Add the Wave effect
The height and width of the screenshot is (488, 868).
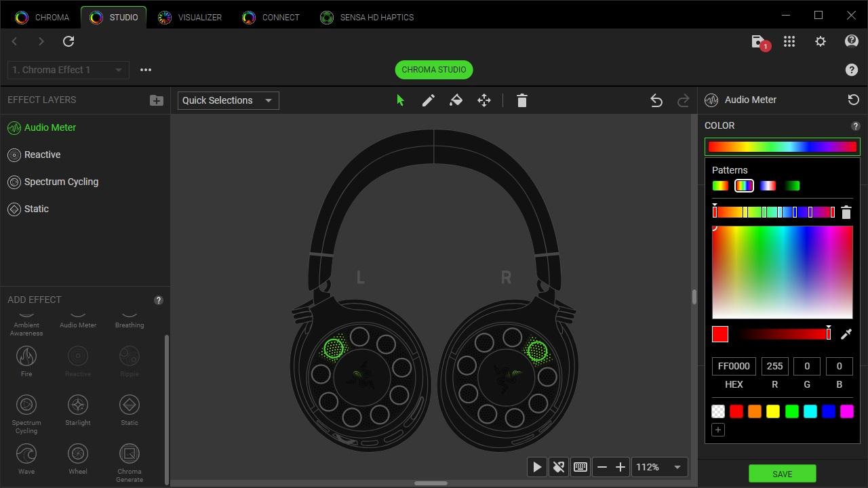[x=26, y=459]
